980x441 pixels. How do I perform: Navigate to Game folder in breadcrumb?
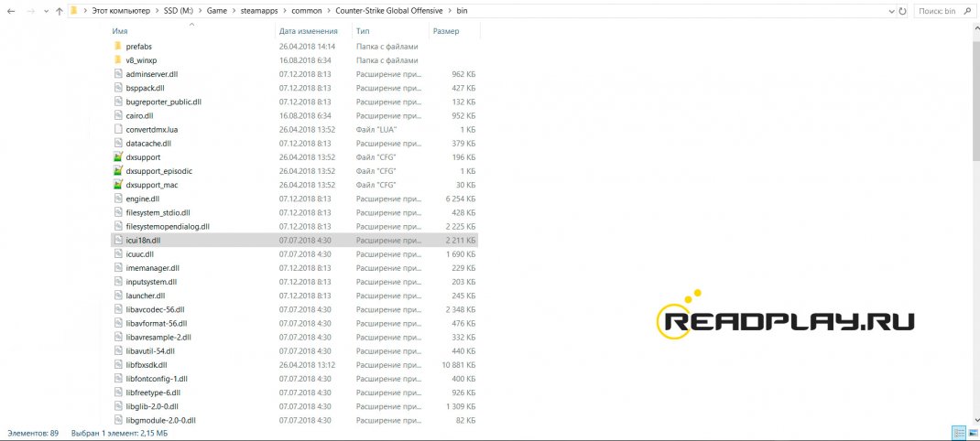(215, 11)
